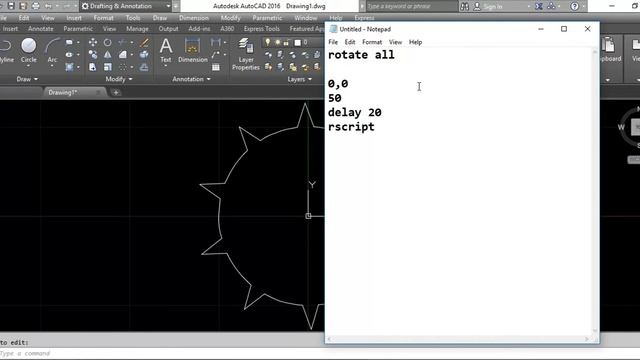Select the Fillet tool in Modify panel

122,55
